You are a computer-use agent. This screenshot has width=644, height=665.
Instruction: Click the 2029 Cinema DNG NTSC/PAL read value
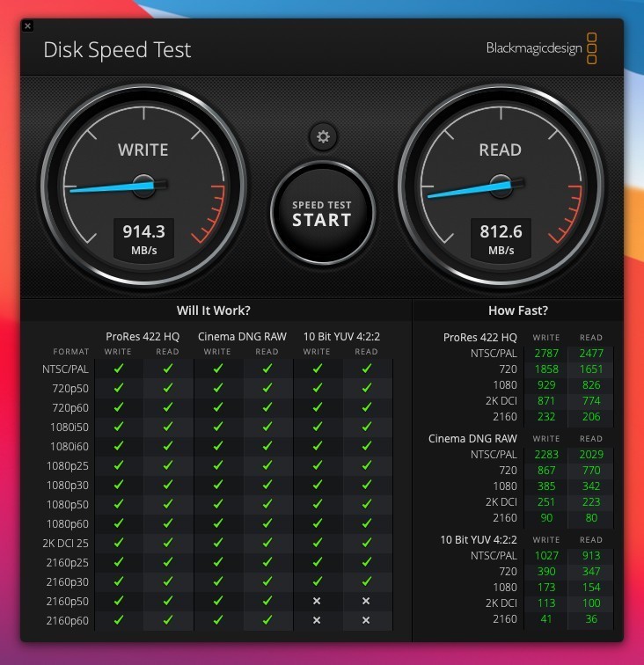[590, 455]
